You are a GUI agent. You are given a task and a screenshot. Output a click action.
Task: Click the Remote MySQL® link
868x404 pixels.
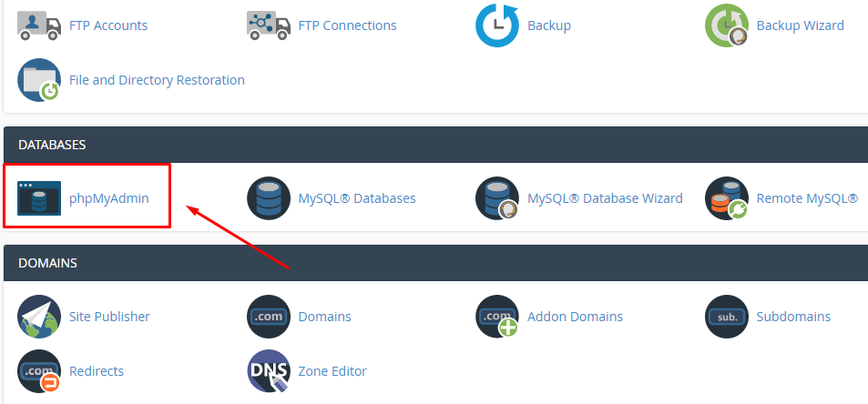[807, 197]
